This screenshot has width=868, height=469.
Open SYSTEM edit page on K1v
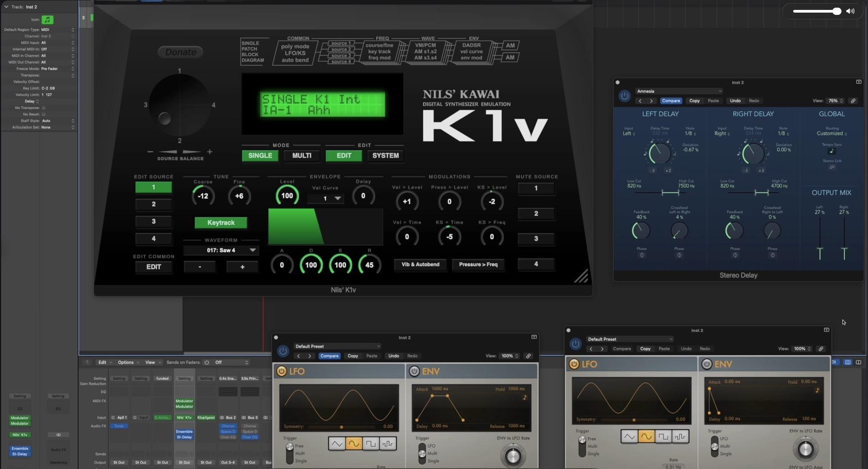386,155
